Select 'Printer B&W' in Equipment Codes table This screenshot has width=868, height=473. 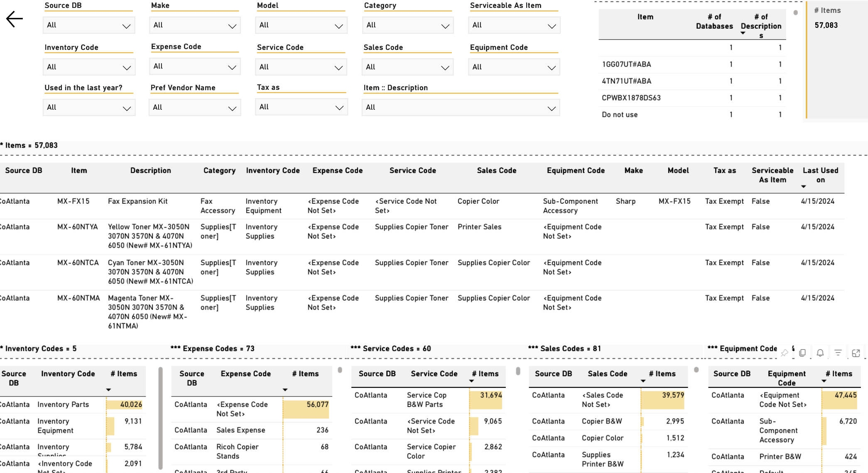tap(780, 456)
